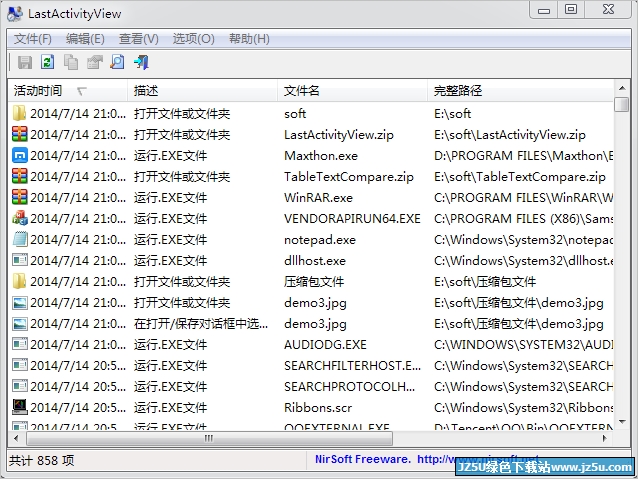Select the notepad.exe file name cell
Screen dimensions: 638x479
320,240
